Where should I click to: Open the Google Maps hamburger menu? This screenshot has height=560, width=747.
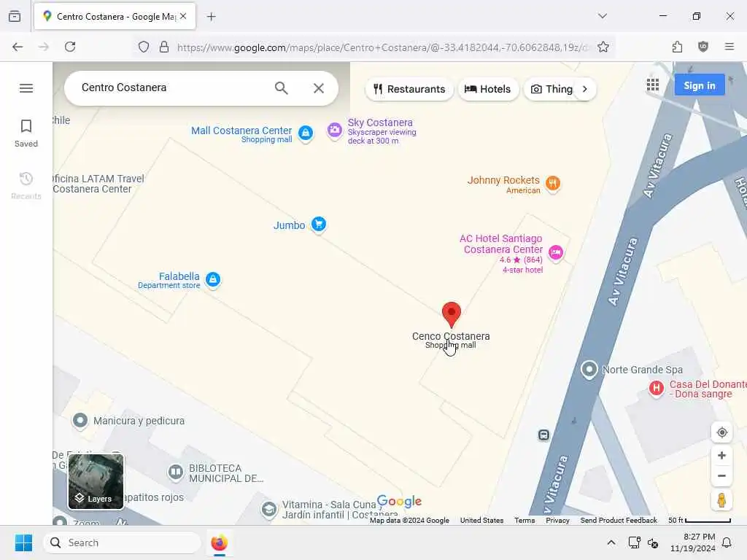click(26, 88)
